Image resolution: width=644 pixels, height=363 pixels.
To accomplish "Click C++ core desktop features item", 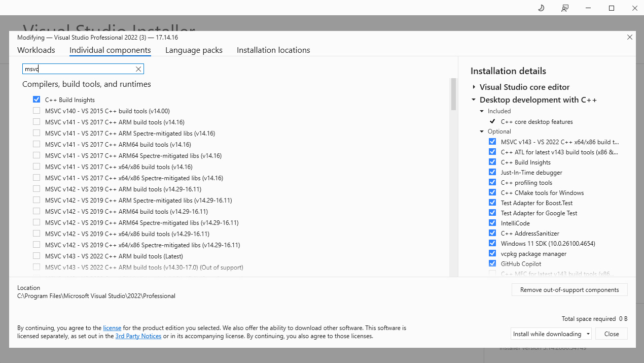I will point(536,122).
